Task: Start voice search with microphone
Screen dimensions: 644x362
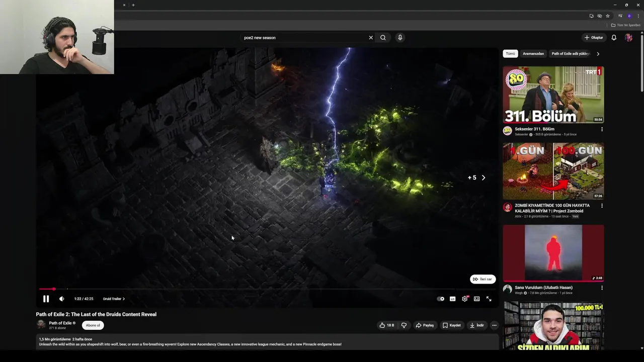Action: pyautogui.click(x=400, y=38)
